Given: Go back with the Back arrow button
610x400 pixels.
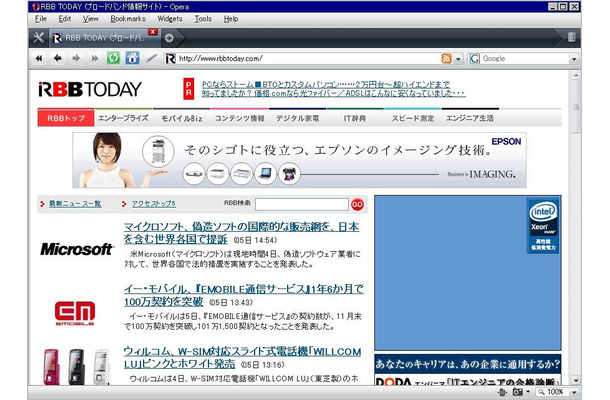Looking at the screenshot, I should click(x=58, y=58).
